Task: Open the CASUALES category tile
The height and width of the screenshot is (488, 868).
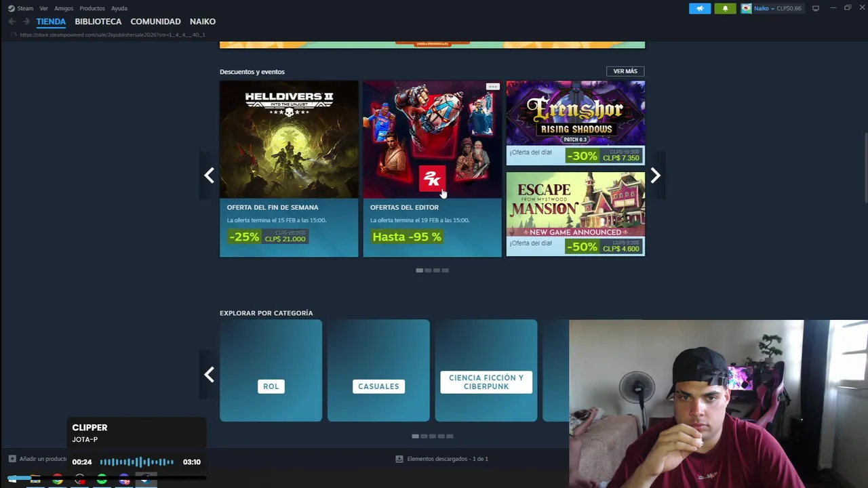Action: coord(378,371)
